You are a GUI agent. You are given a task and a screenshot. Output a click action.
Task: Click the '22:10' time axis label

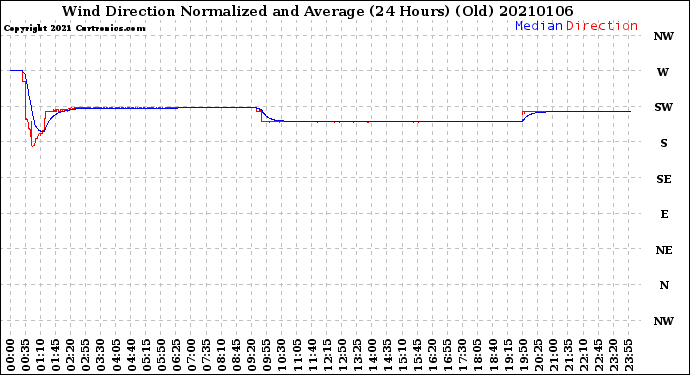click(583, 355)
